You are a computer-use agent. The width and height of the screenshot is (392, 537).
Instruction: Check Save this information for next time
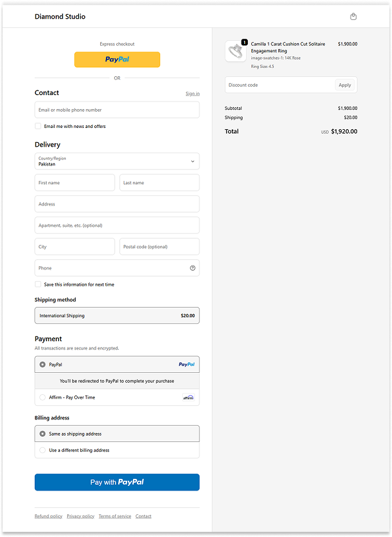[x=38, y=284]
